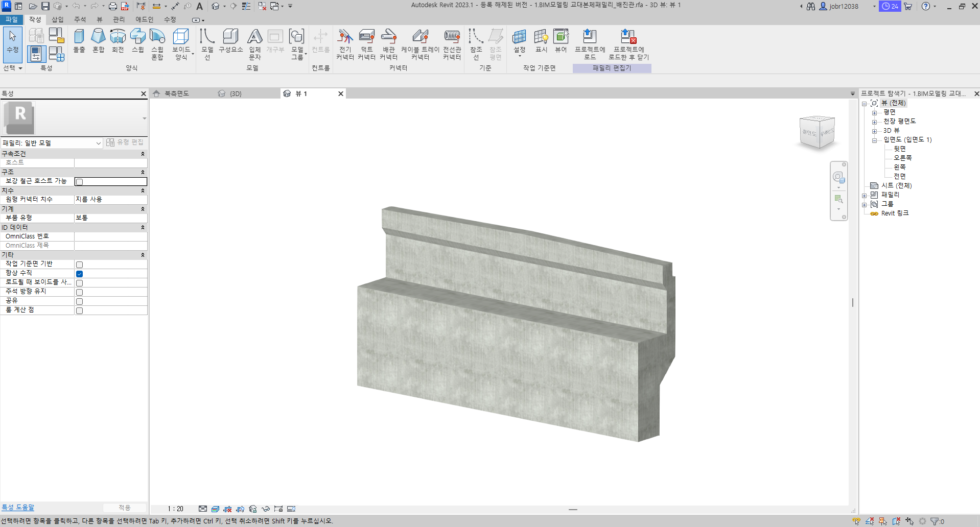Click the 특성 도움말 link

tap(18, 508)
